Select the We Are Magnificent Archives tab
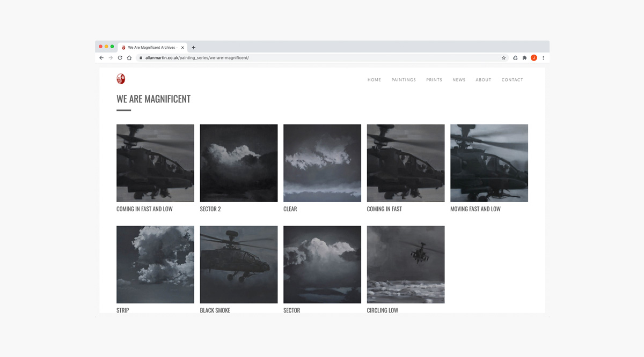This screenshot has height=357, width=644. pyautogui.click(x=152, y=48)
